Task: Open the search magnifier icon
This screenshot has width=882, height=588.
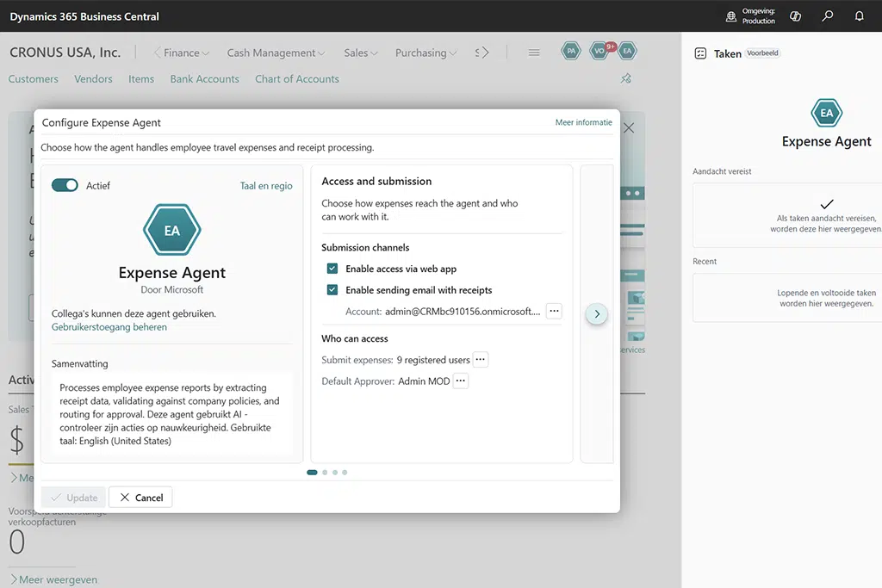Action: 828,16
